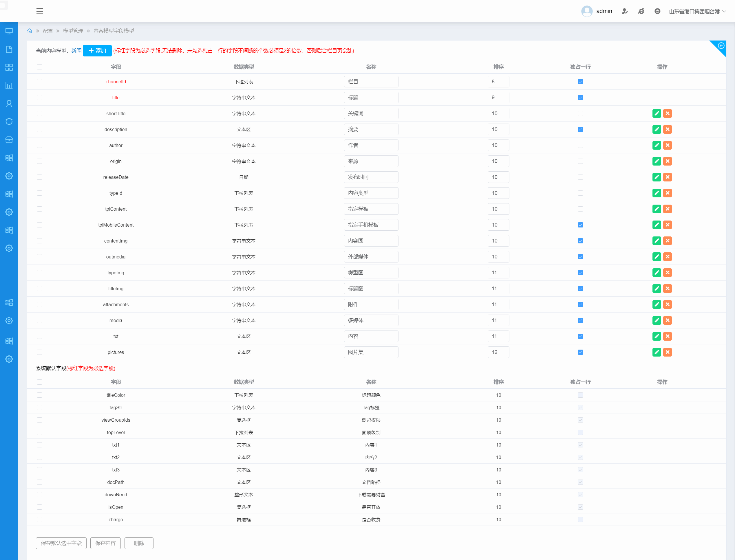This screenshot has width=735, height=560.
Task: Click green edit icon for shortTitle row
Action: 656,114
